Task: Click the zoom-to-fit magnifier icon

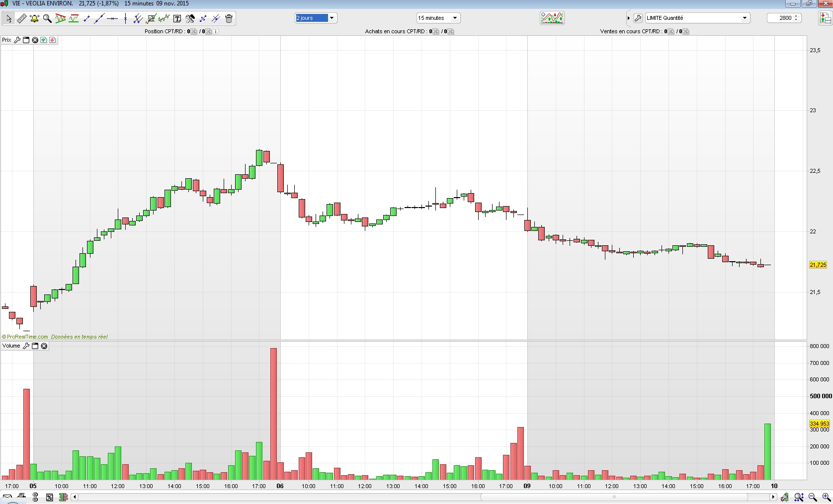Action: click(799, 497)
